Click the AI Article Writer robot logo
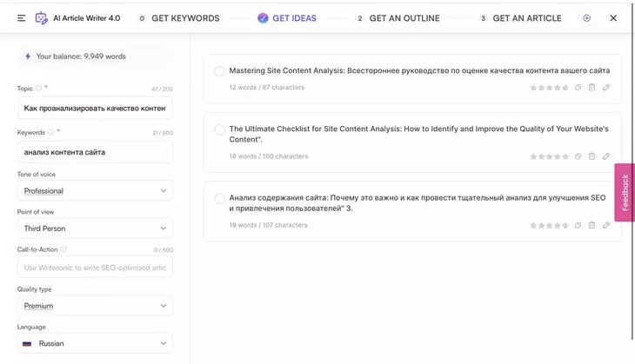The width and height of the screenshot is (635, 364). [x=41, y=18]
